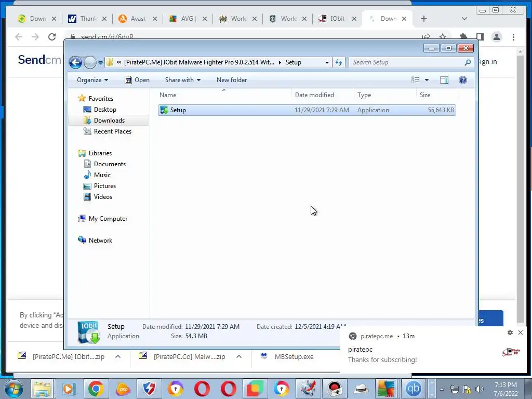Open Documents library
Screen dimensions: 532x399
coord(110,164)
